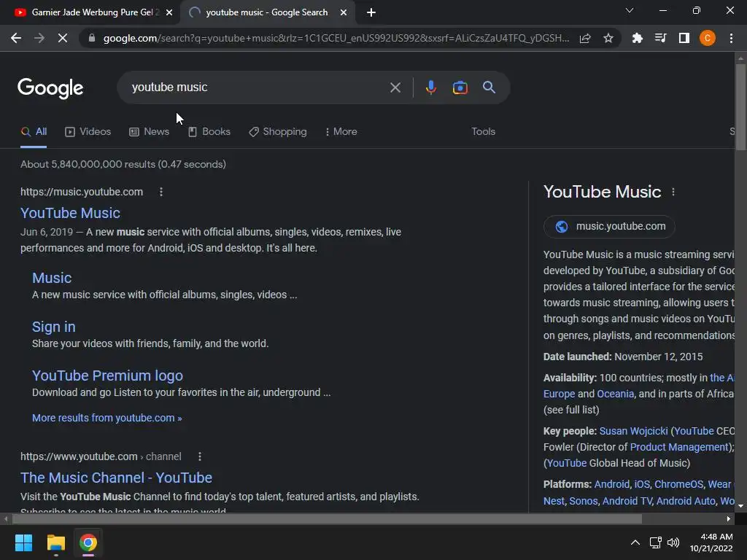Open The Music Channel - YouTube result
This screenshot has height=560, width=747.
coord(116,478)
